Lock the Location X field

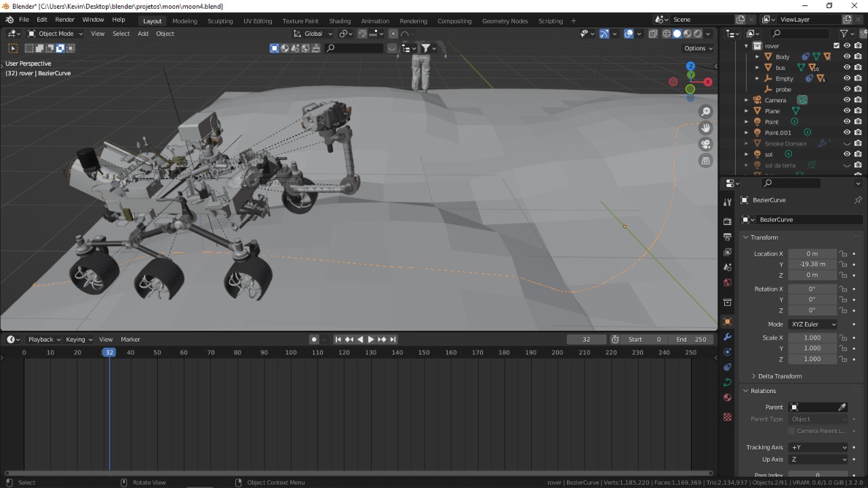(x=843, y=253)
